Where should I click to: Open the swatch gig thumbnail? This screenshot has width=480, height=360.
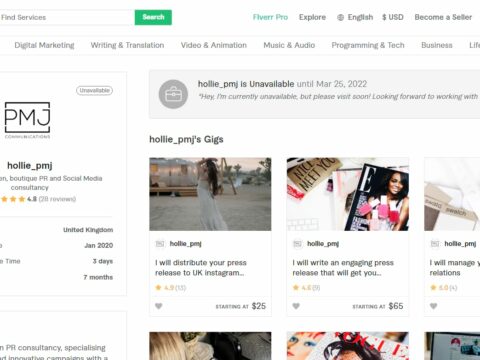pyautogui.click(x=452, y=194)
